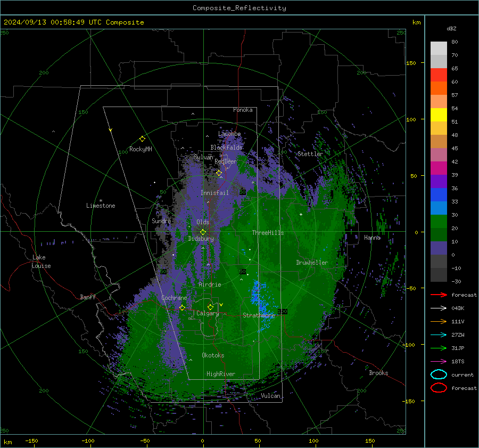The image size is (479, 448).
Task: Click the 80 value on dBZ scale
Action: click(455, 42)
